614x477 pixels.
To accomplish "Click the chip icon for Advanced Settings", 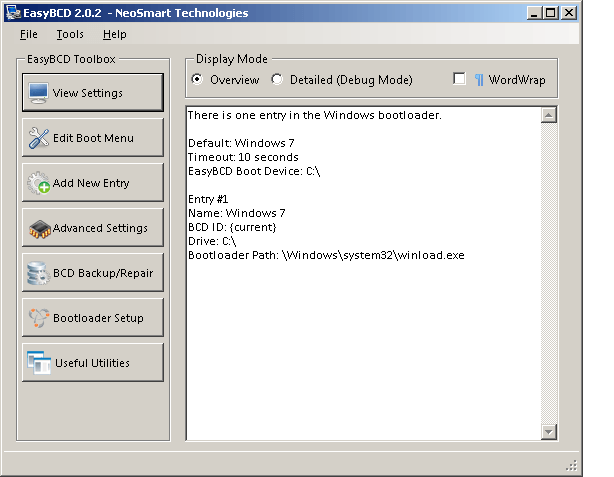I will 38,228.
